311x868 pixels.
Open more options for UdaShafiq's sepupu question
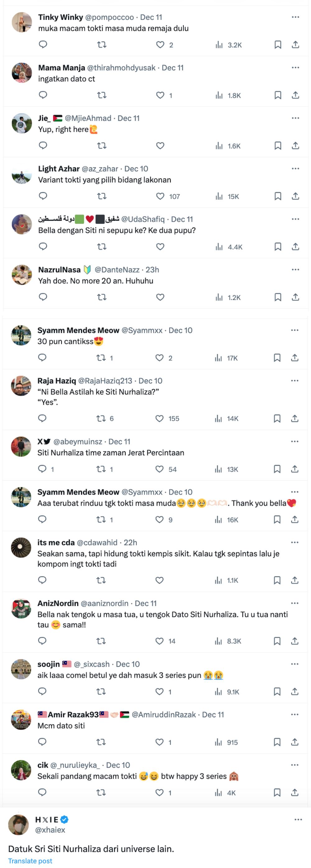pyautogui.click(x=295, y=219)
